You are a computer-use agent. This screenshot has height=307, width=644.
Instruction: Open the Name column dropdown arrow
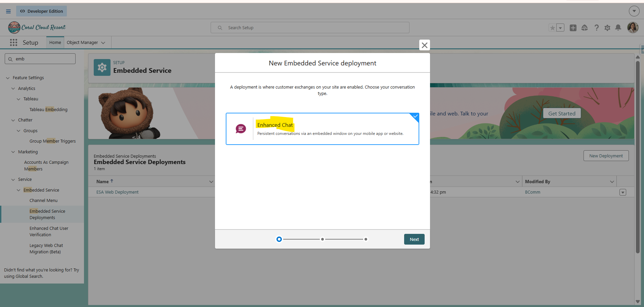[x=211, y=182]
